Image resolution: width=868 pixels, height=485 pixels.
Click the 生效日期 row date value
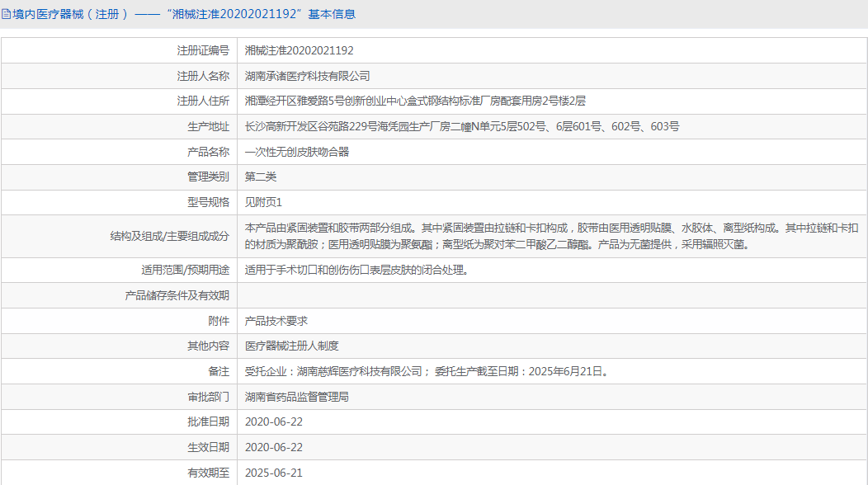[274, 447]
